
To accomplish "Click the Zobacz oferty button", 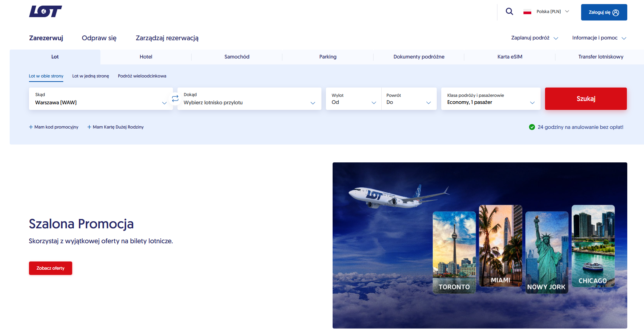I will tap(51, 268).
